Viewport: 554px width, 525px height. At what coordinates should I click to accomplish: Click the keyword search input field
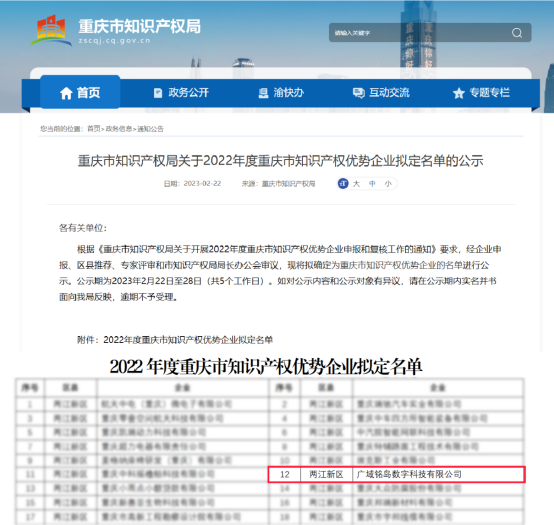[x=420, y=33]
